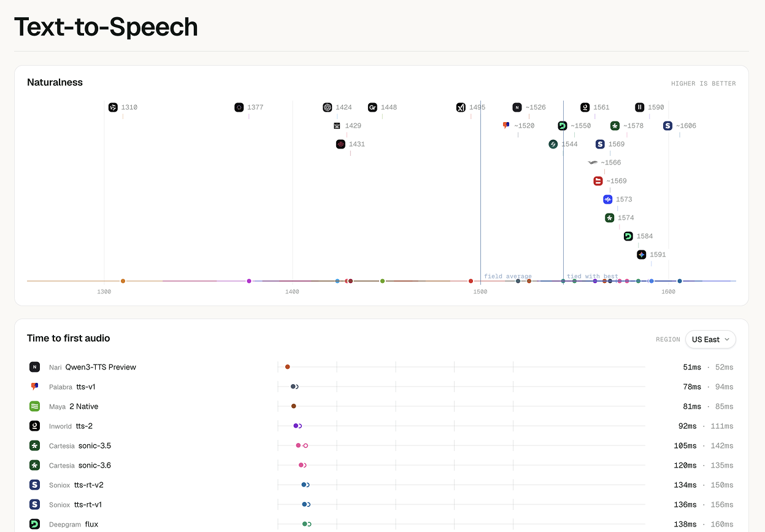
Task: Click the Maya 2 Native latency dot
Action: click(293, 406)
